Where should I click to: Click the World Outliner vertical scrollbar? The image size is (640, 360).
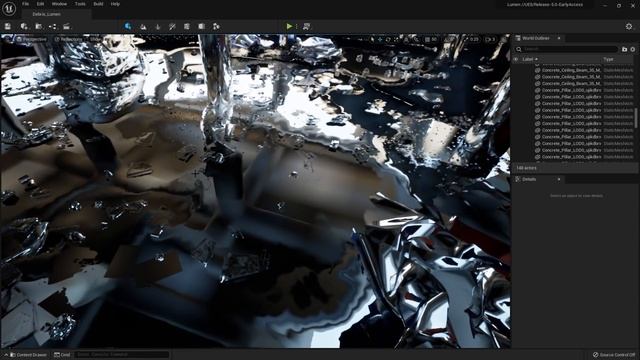[x=635, y=117]
